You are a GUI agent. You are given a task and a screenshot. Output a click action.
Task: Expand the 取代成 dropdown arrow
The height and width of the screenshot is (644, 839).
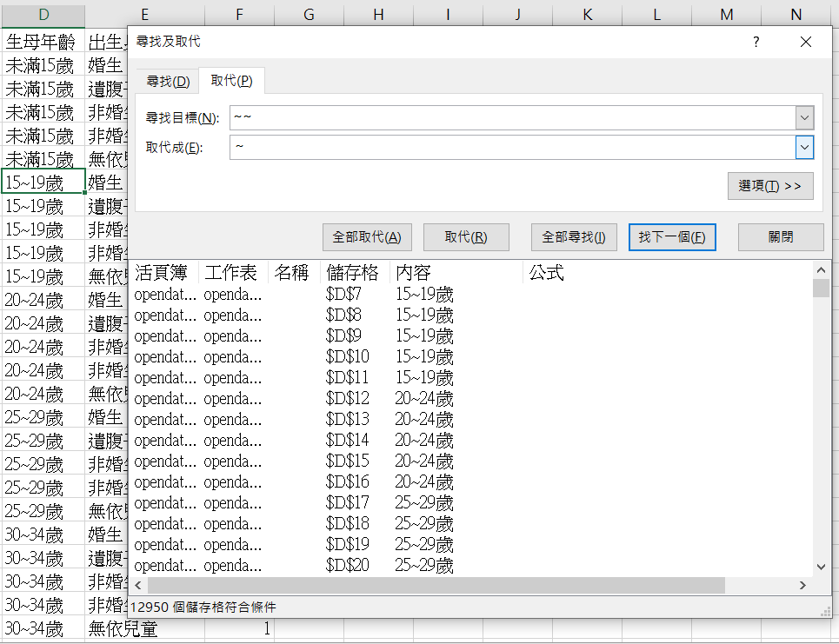coord(804,148)
